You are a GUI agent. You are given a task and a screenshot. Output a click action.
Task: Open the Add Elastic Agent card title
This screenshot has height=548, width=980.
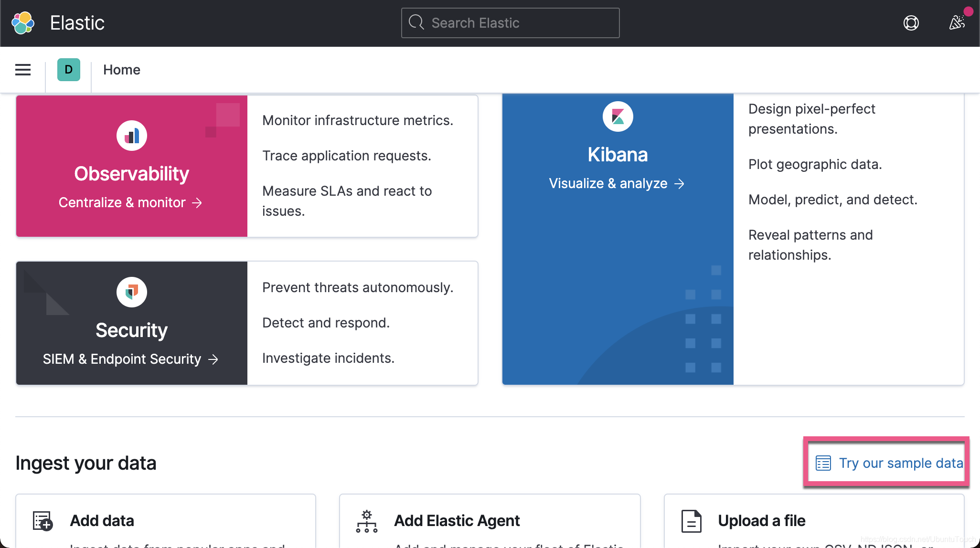click(457, 521)
